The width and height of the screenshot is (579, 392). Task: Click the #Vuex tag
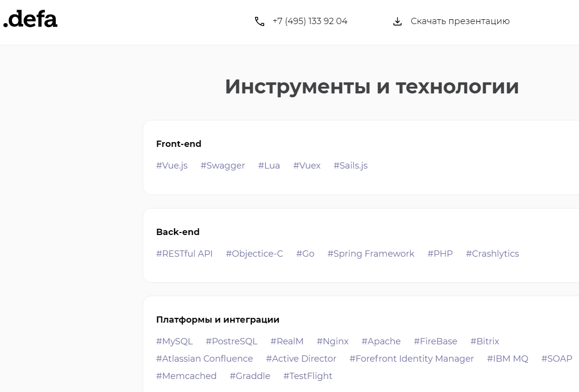(307, 166)
